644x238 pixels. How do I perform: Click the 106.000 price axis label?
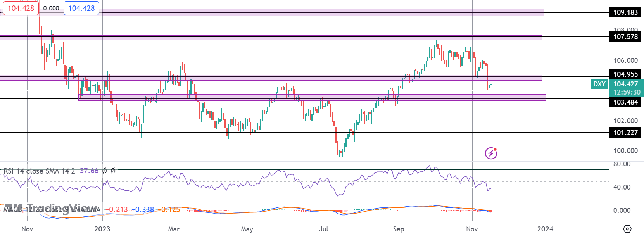625,60
